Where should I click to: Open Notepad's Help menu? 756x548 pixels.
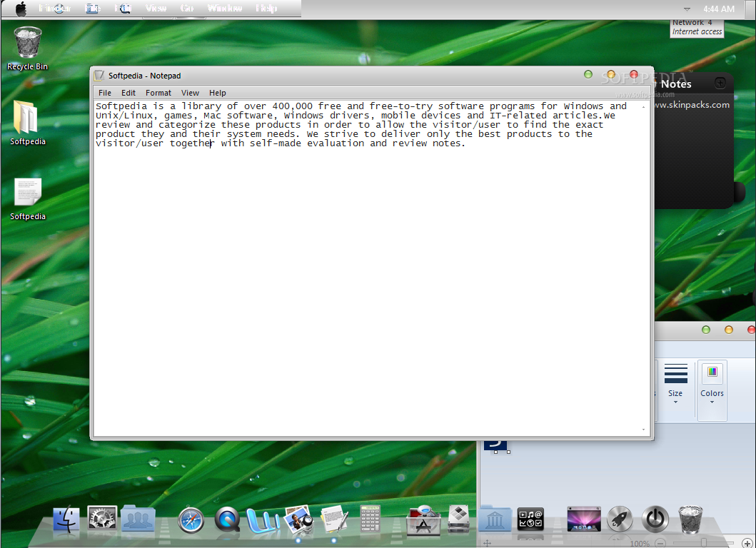(218, 93)
